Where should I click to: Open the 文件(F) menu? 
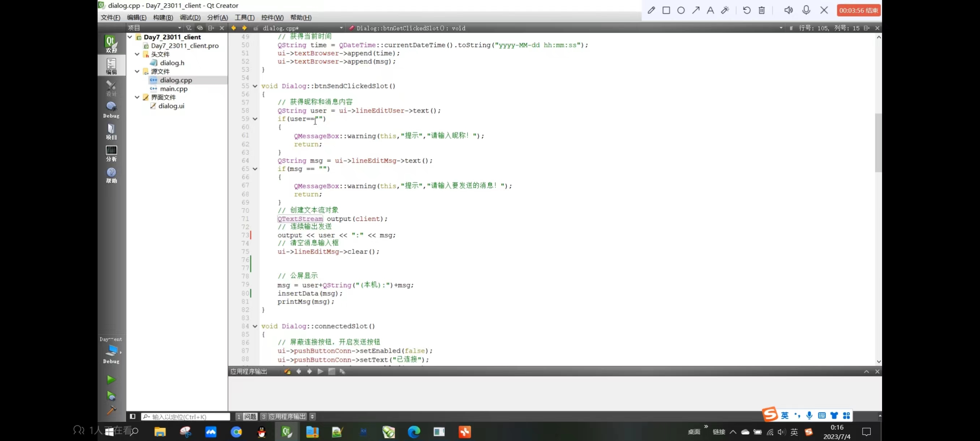click(110, 17)
